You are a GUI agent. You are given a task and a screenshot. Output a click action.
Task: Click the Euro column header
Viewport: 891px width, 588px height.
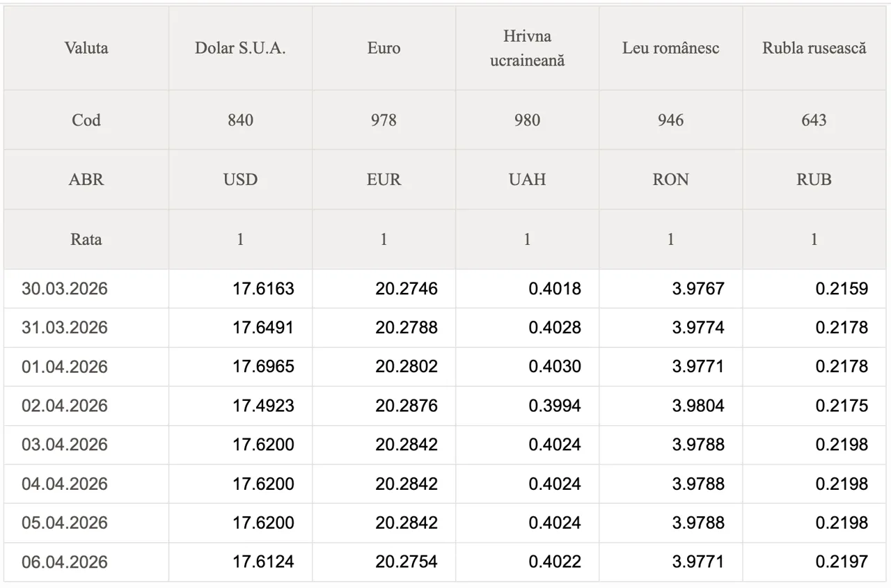(384, 48)
